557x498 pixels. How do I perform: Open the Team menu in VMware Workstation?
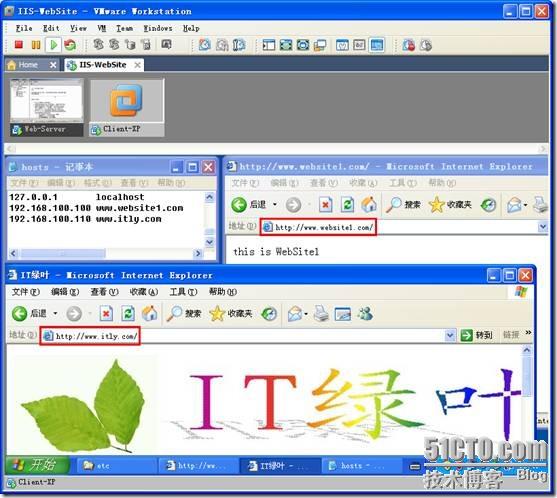pos(125,28)
